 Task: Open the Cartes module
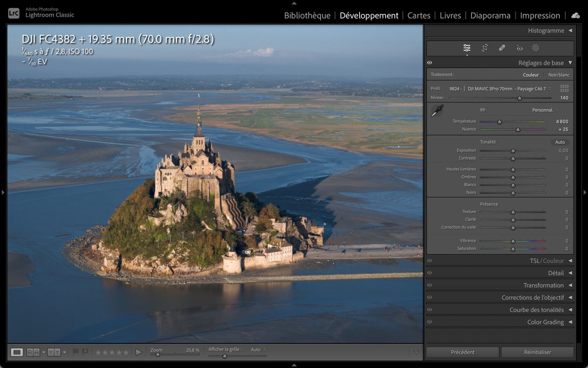tap(419, 16)
